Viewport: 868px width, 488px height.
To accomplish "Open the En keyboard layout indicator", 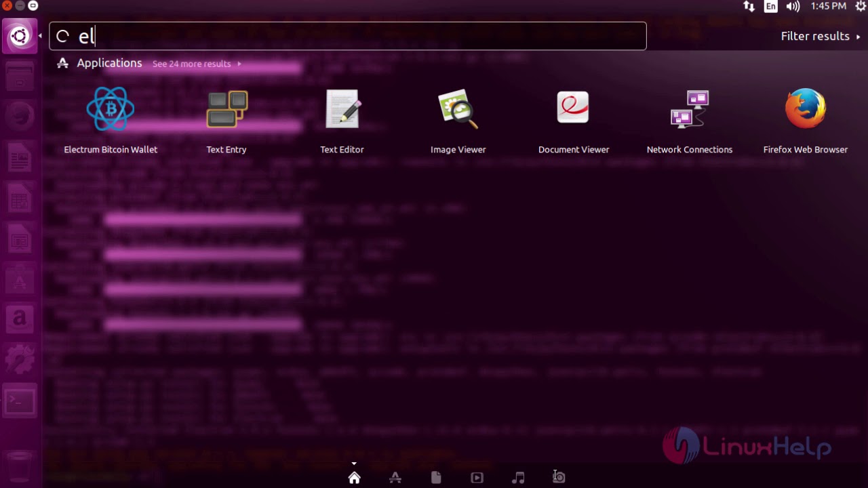I will [771, 6].
